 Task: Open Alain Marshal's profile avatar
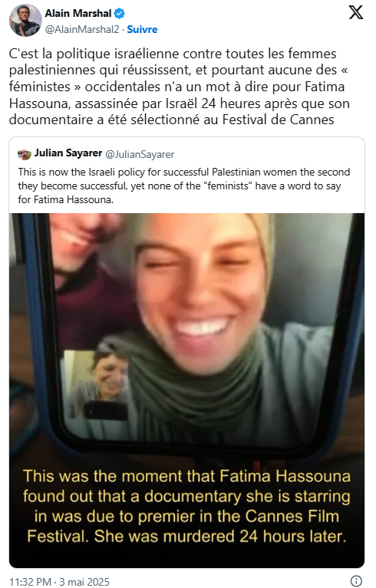point(25,20)
